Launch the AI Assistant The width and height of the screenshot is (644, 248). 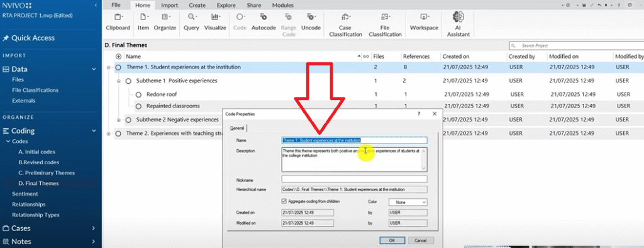458,25
